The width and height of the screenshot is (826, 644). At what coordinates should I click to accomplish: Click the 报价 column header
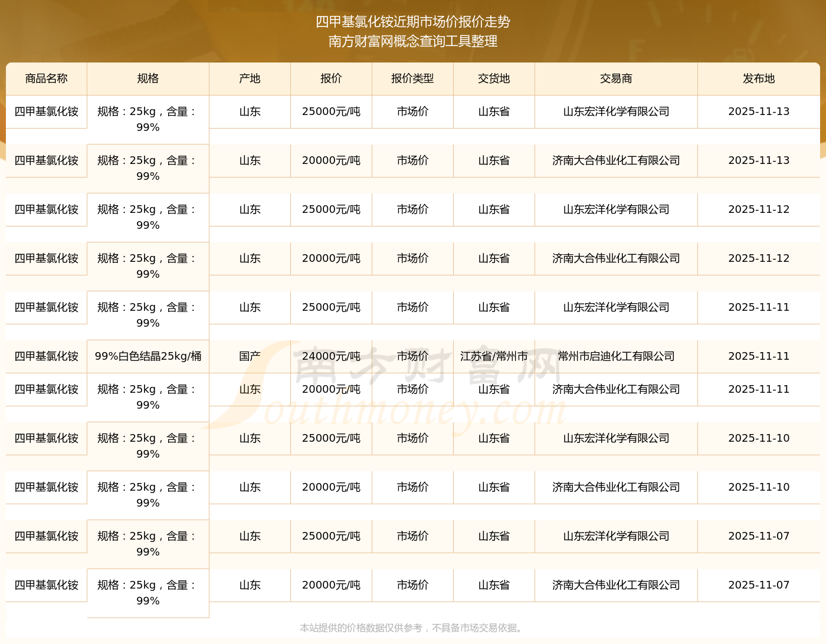pos(331,78)
